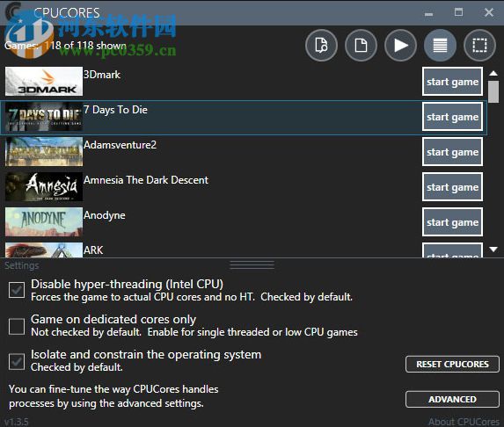
Task: Click the Settings panel grip handle
Action: pos(252,265)
